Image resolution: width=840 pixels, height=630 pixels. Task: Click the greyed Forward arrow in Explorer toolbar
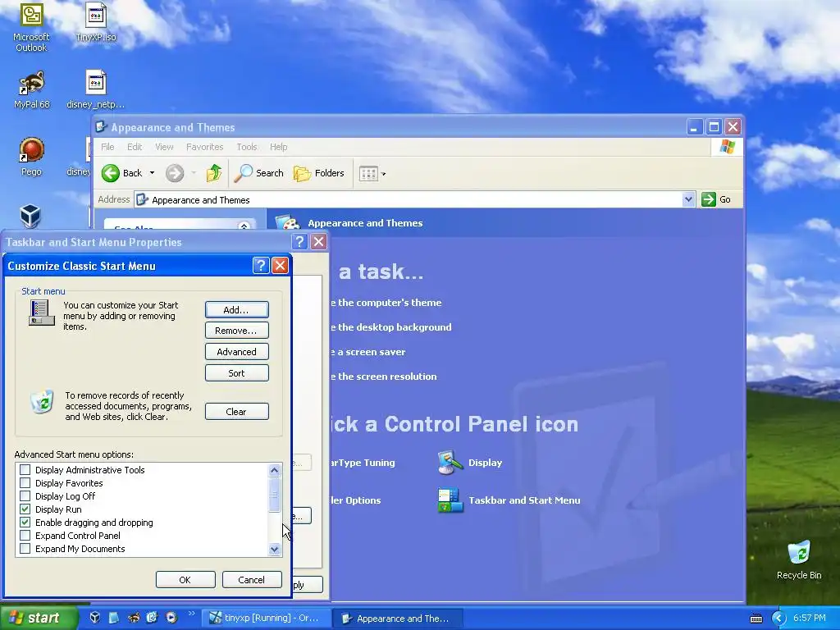(x=175, y=173)
